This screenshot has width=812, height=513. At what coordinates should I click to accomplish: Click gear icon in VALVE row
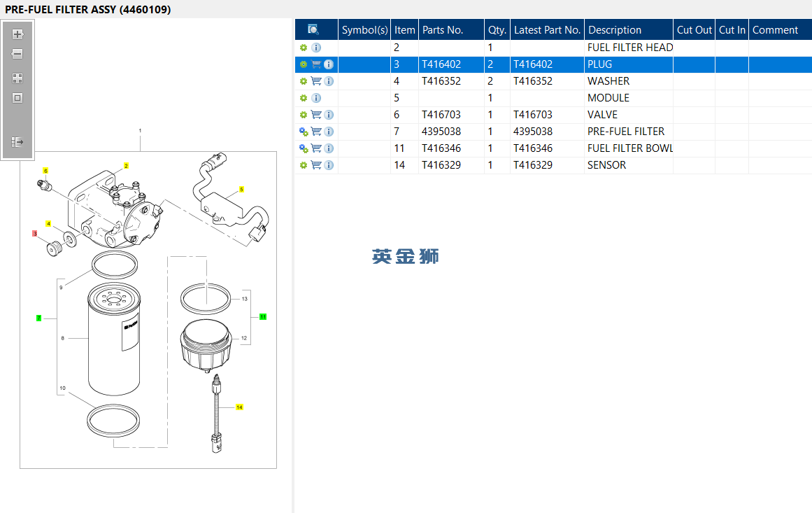coord(304,115)
